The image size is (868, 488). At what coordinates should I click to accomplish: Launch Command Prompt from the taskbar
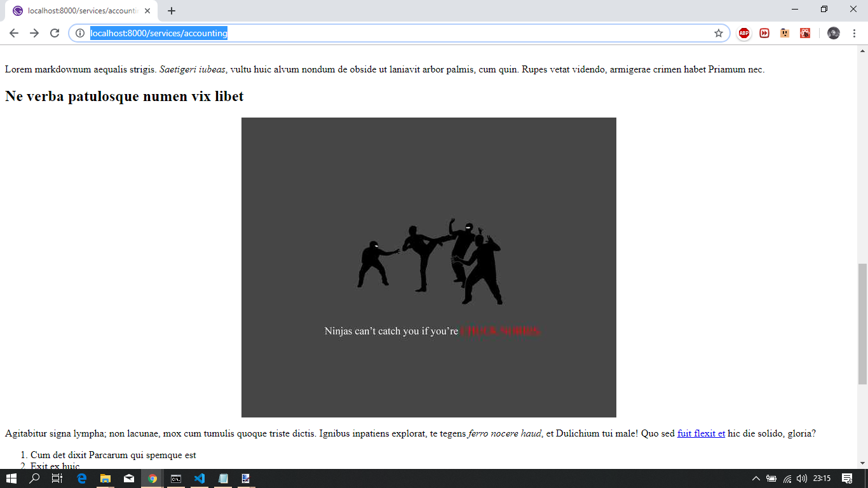pos(176,479)
